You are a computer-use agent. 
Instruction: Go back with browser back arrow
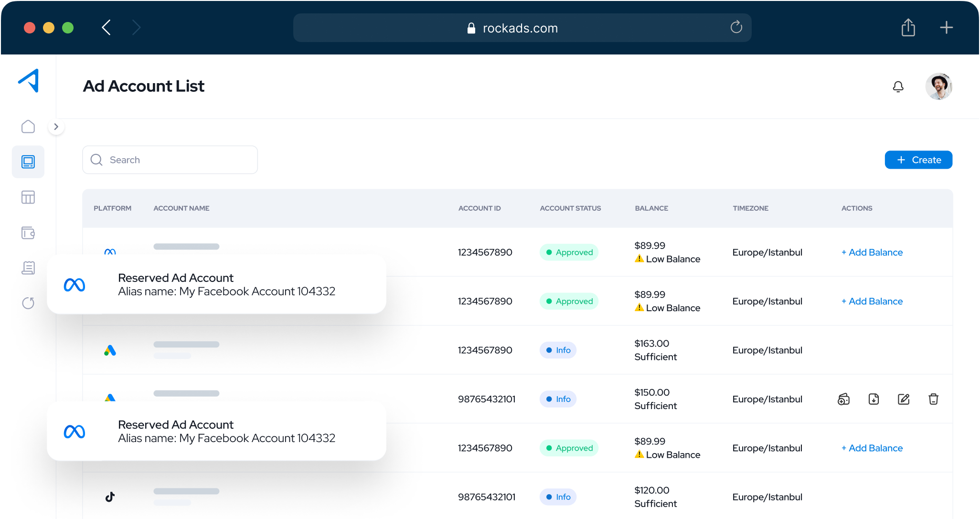(107, 28)
